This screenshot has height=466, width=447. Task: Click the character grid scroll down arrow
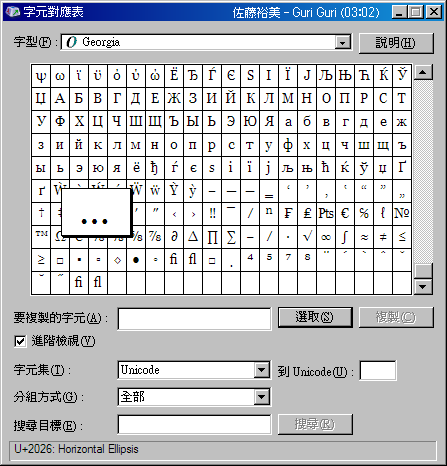[423, 287]
